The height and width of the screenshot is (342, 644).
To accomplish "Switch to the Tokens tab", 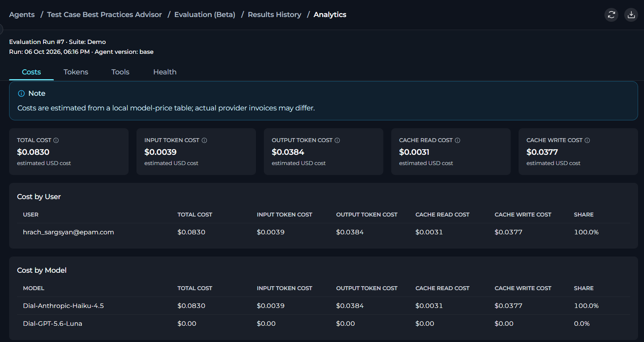I will point(76,72).
